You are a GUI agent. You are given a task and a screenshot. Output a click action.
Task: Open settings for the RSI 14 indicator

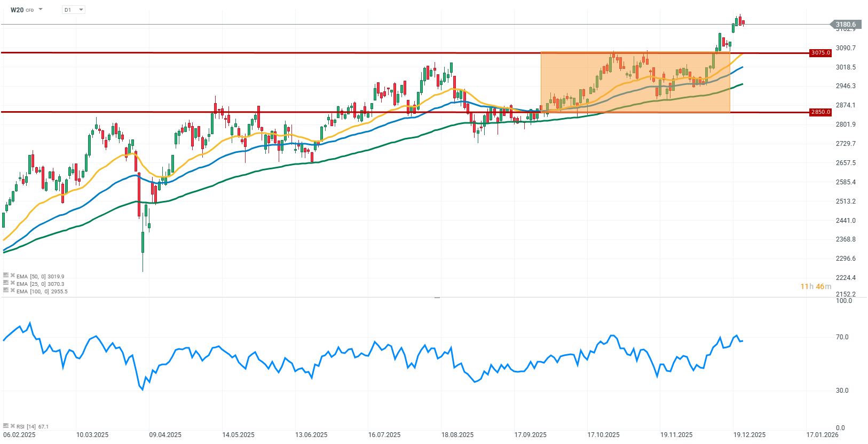click(x=6, y=425)
